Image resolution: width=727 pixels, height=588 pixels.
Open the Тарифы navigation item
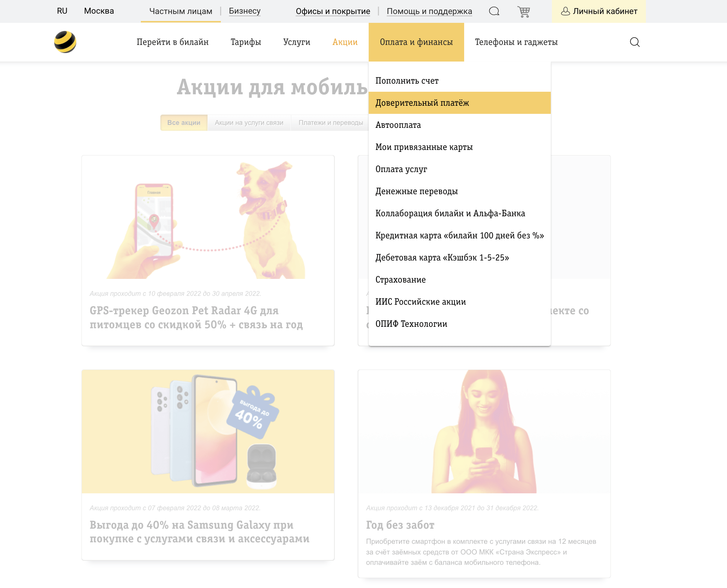[246, 42]
